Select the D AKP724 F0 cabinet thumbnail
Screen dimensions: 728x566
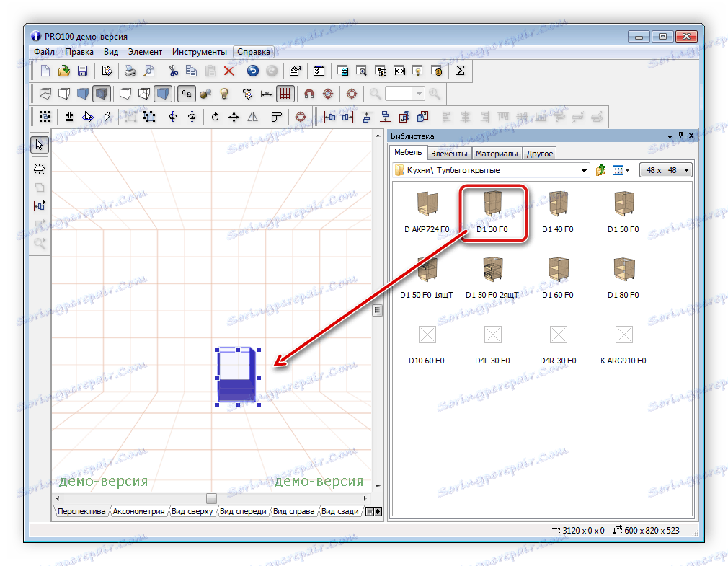[427, 216]
